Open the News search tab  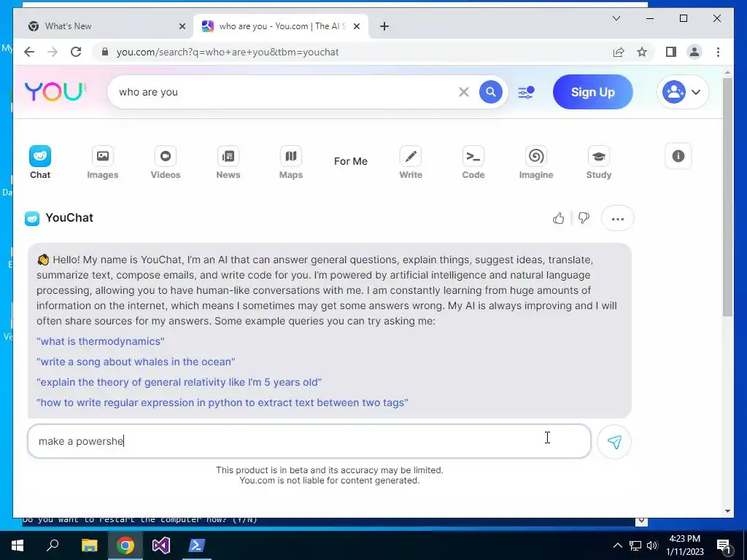pyautogui.click(x=228, y=162)
